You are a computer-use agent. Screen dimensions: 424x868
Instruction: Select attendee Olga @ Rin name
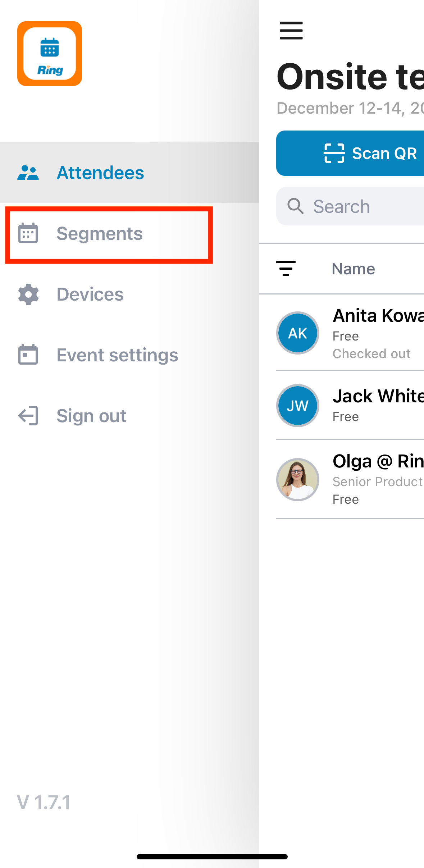378,461
